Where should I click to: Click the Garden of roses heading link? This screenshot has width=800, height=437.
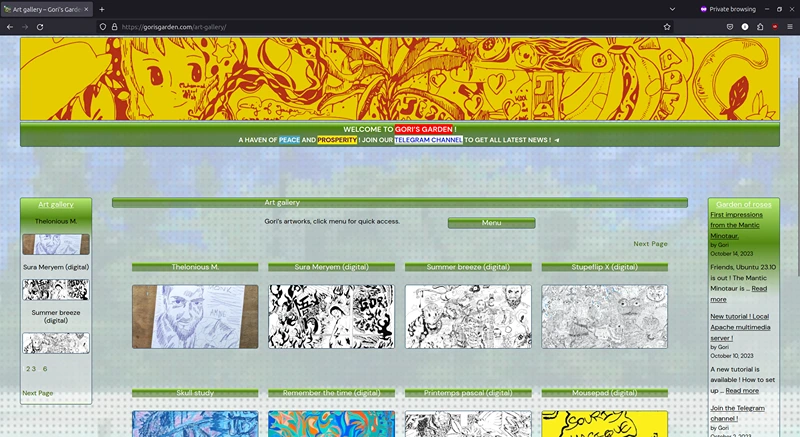click(743, 204)
